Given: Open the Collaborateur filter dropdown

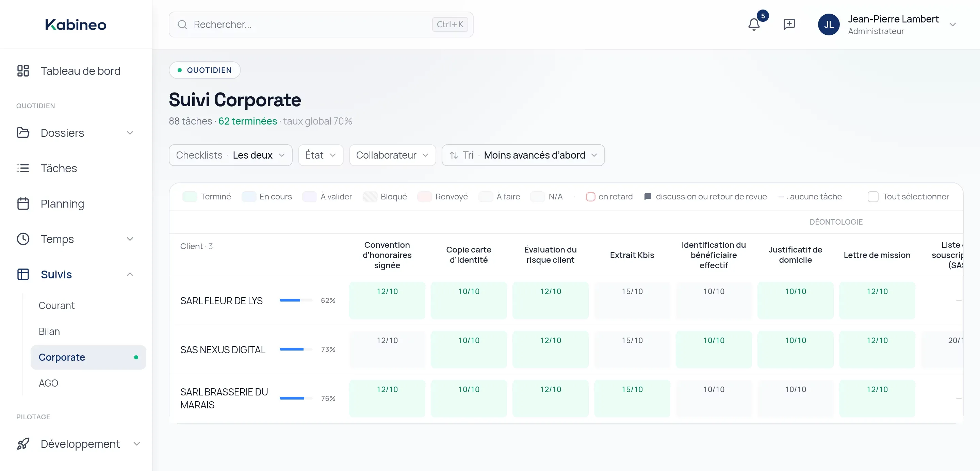Looking at the screenshot, I should (392, 155).
